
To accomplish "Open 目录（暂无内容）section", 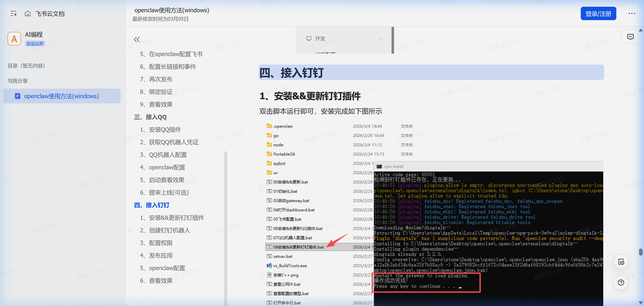I will click(26, 66).
